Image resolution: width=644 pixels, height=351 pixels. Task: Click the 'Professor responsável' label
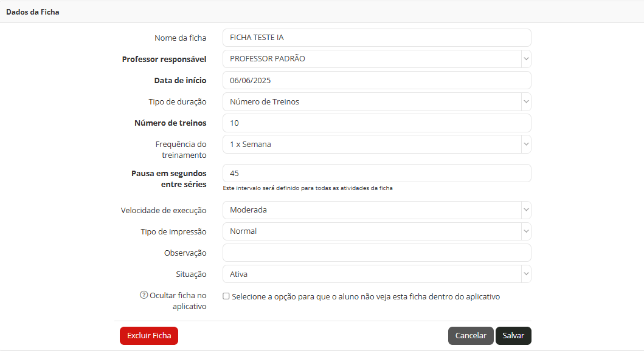click(164, 59)
